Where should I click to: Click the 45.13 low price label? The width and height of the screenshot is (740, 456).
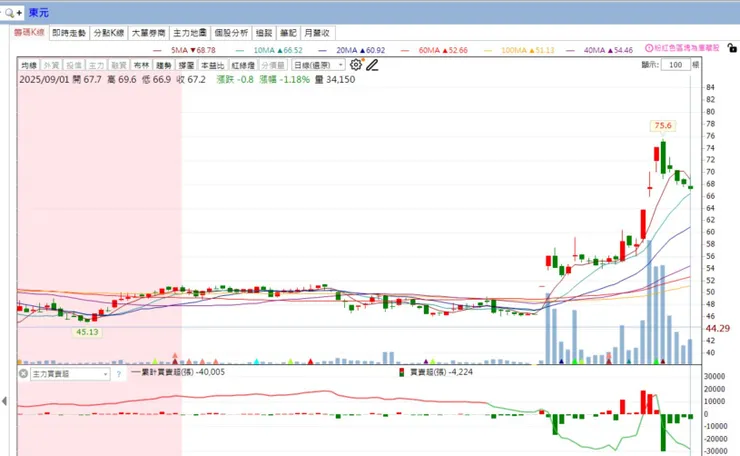pos(87,332)
